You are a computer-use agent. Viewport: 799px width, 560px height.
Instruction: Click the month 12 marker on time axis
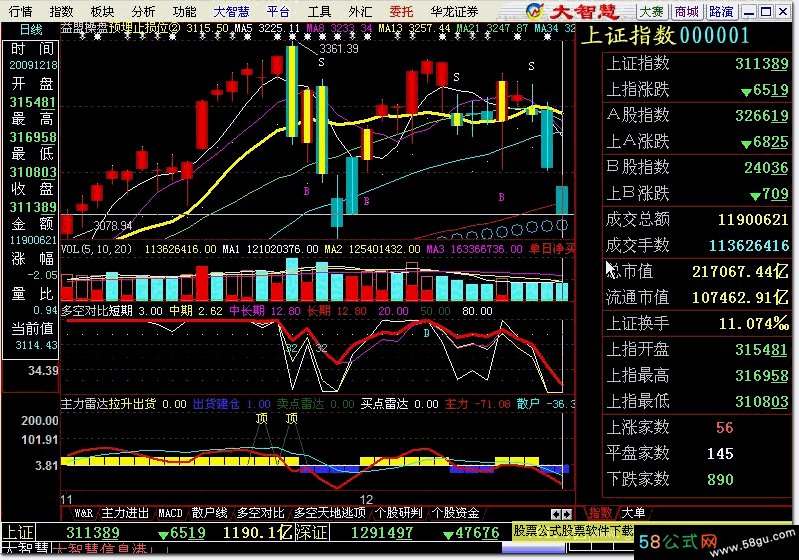coord(366,499)
